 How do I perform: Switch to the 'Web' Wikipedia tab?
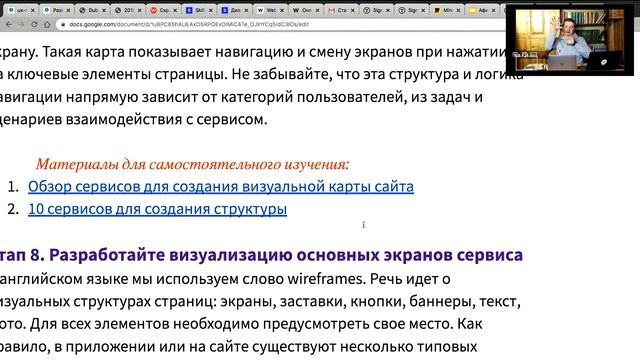pyautogui.click(x=270, y=10)
